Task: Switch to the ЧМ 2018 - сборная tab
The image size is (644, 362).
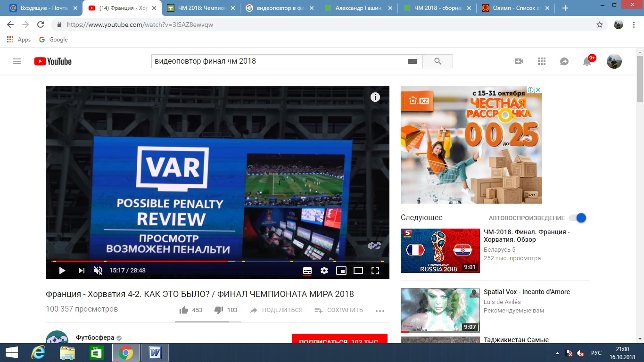Action: tap(437, 8)
